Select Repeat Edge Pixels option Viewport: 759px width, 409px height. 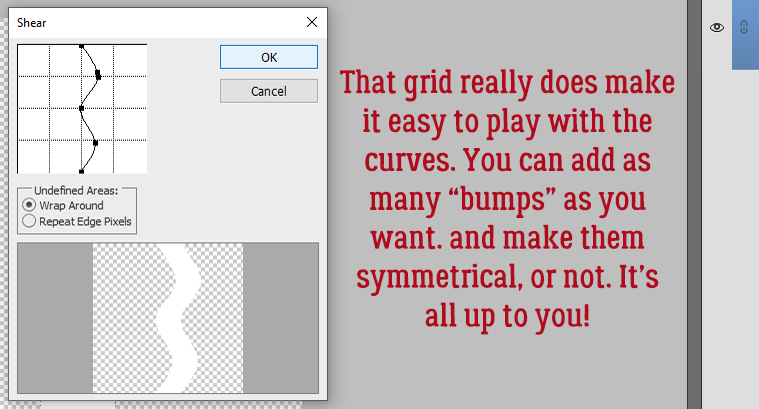click(77, 221)
